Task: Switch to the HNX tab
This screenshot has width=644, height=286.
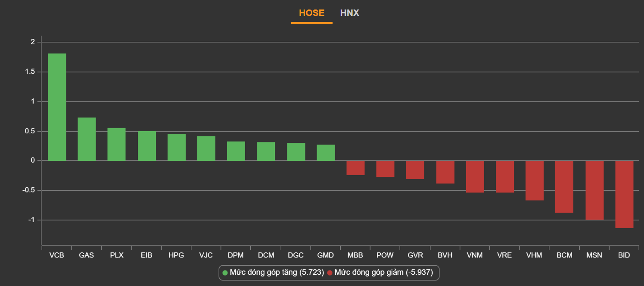Action: click(x=349, y=13)
